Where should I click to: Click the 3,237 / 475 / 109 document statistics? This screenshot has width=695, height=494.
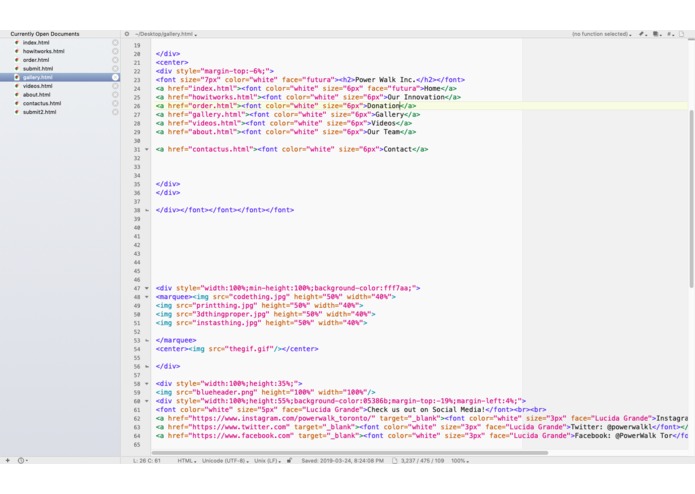(422, 460)
